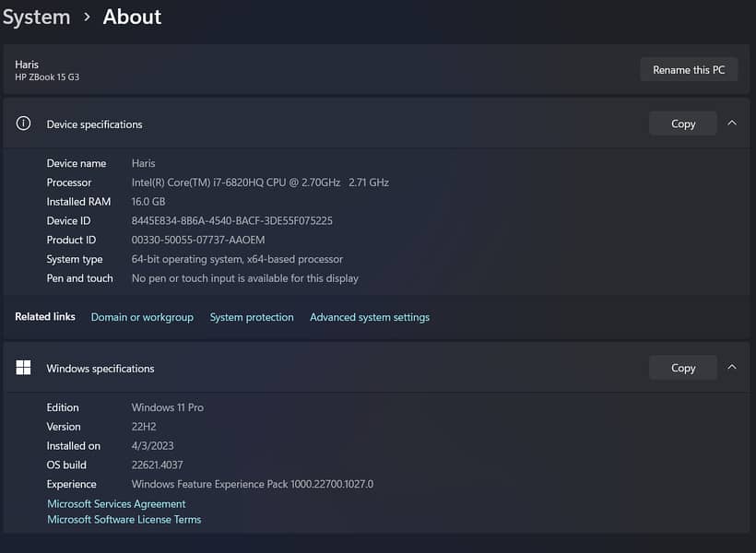Click the OS build number 22621.4037

point(157,465)
